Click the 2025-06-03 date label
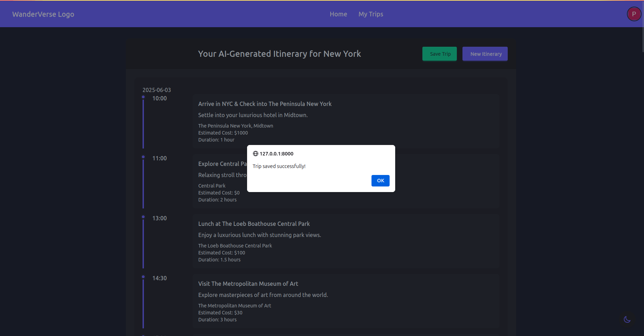This screenshot has height=336, width=644. click(156, 90)
